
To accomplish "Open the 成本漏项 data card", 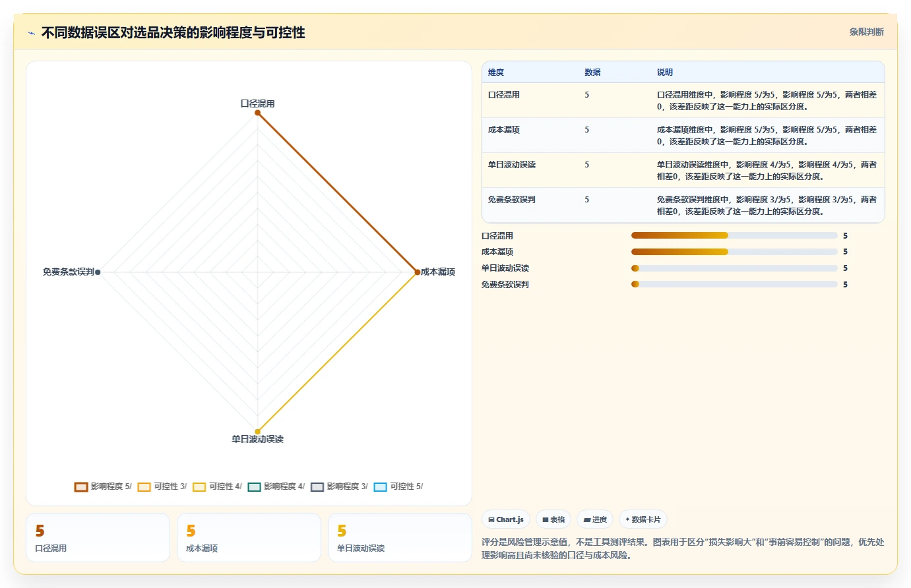I will [249, 538].
